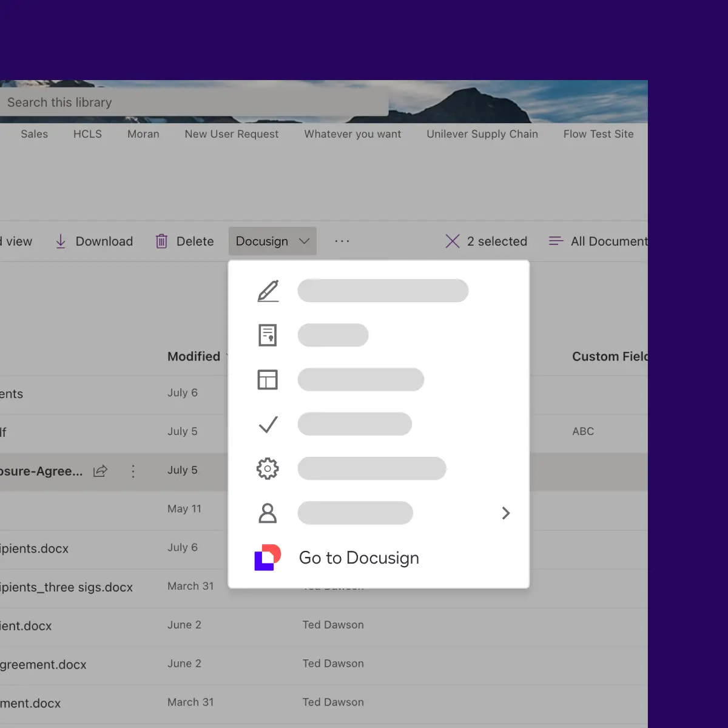Click the Delete button in toolbar
This screenshot has width=728, height=728.
tap(185, 241)
